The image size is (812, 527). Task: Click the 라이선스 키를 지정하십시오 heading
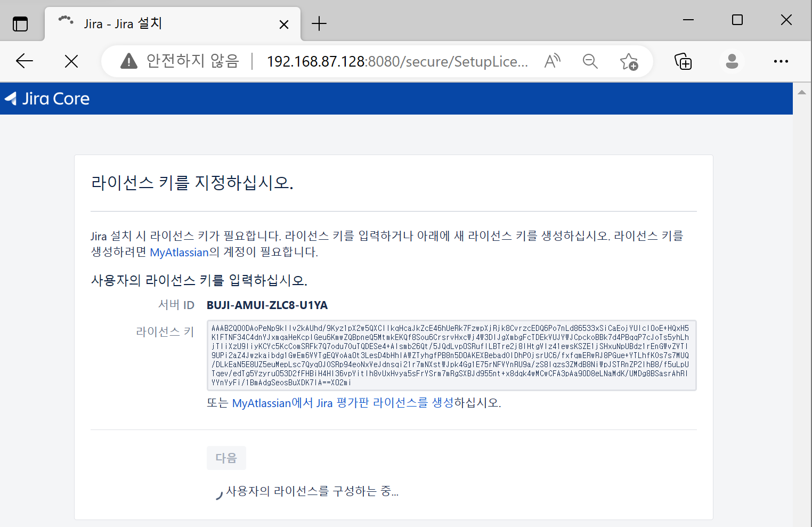(x=192, y=183)
